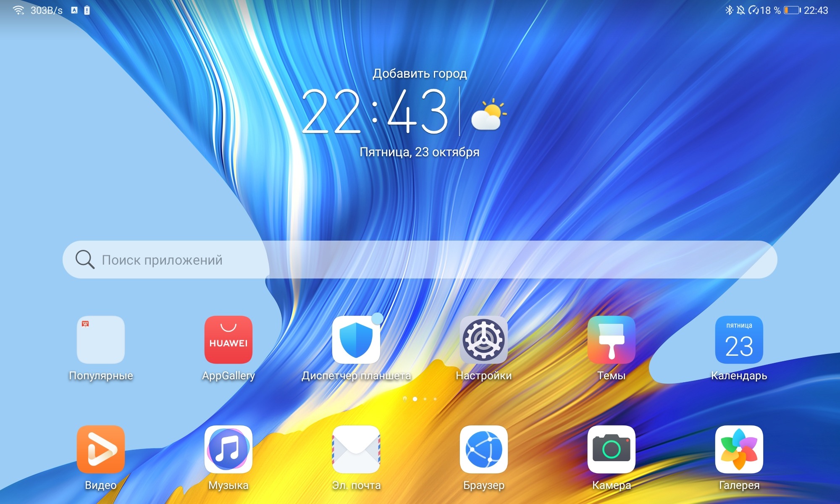Open the Календарь calendar app
Viewport: 840px width, 504px height.
point(739,340)
